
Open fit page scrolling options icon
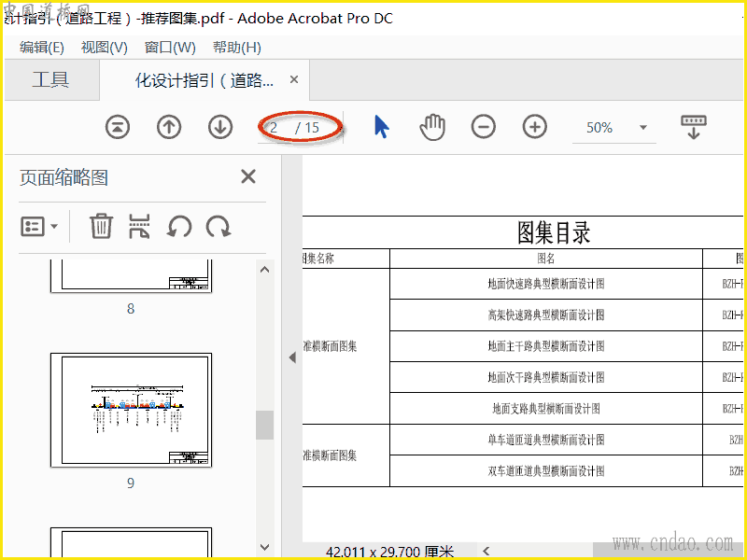coord(694,127)
